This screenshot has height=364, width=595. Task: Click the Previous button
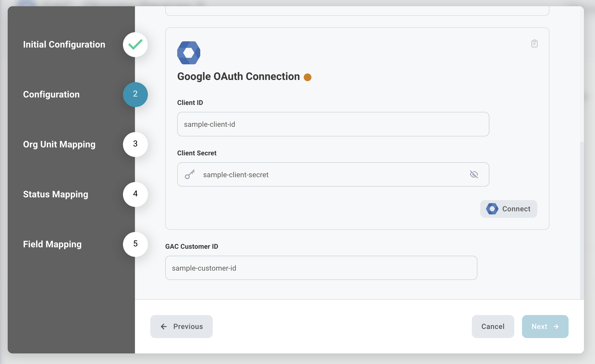tap(181, 326)
